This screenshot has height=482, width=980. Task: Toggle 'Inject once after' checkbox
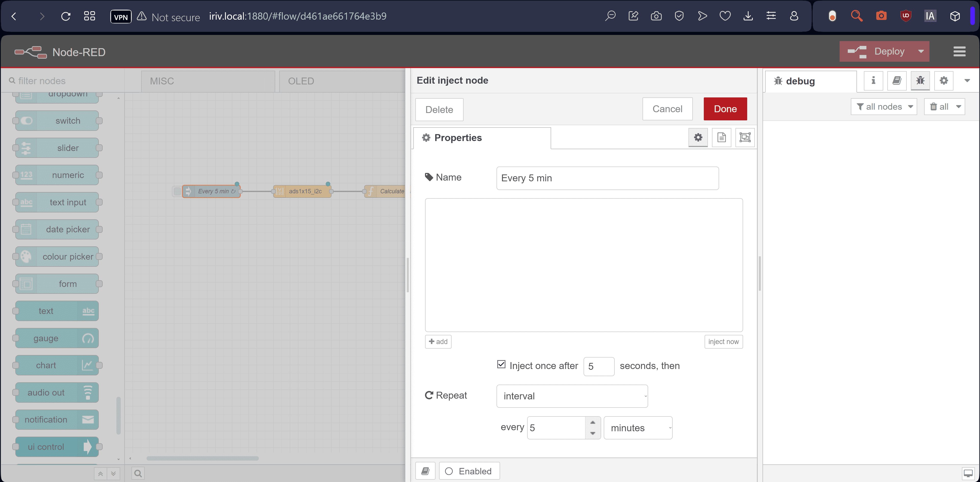point(501,364)
